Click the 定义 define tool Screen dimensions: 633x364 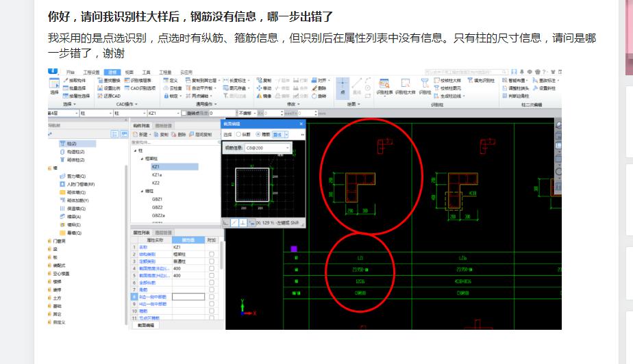[171, 81]
